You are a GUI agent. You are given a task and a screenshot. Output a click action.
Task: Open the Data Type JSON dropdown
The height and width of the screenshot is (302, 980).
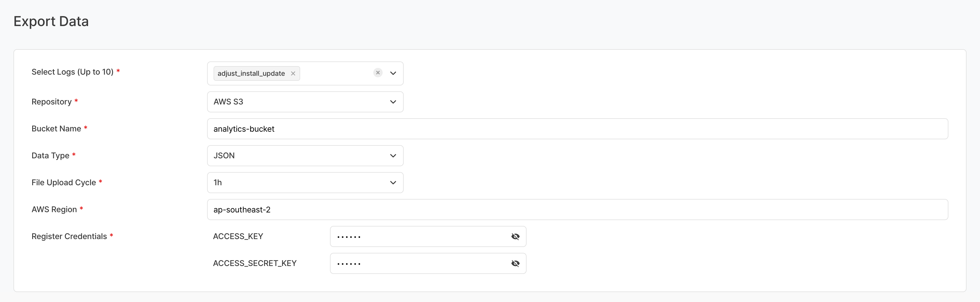click(x=305, y=156)
